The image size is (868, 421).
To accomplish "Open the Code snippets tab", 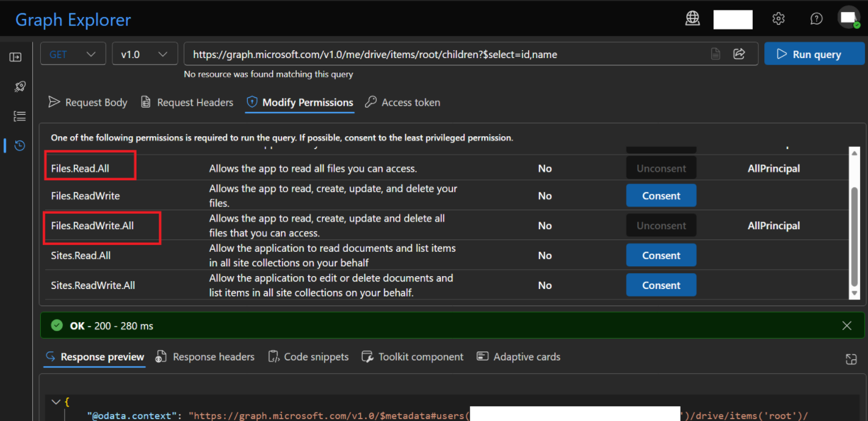I will tap(308, 357).
